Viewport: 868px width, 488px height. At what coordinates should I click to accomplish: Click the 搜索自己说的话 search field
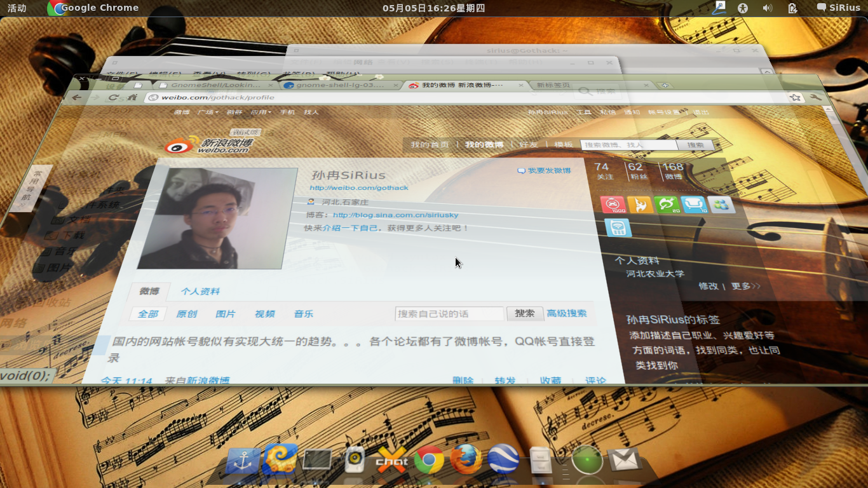449,313
